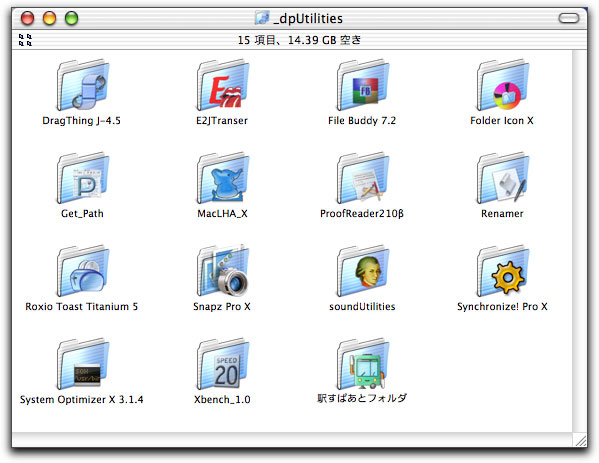
Task: Select the Xbench_1.0 speed sign folder icon
Action: pos(223,364)
